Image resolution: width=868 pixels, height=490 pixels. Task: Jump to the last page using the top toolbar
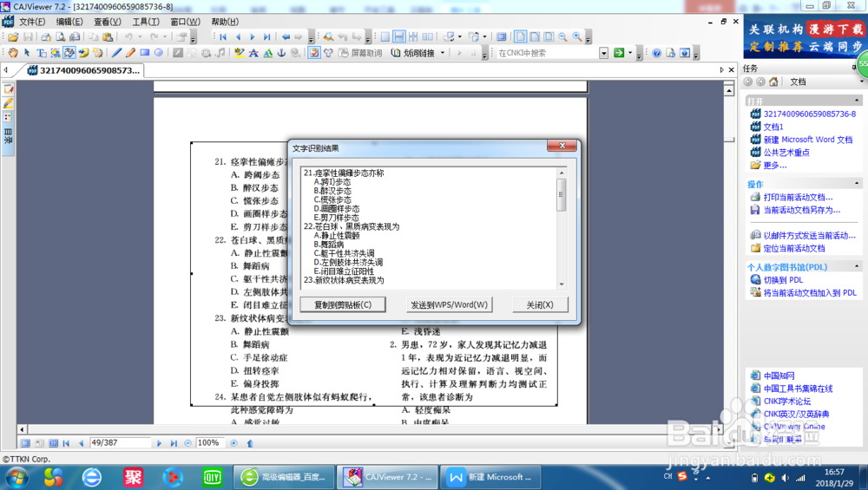click(266, 37)
